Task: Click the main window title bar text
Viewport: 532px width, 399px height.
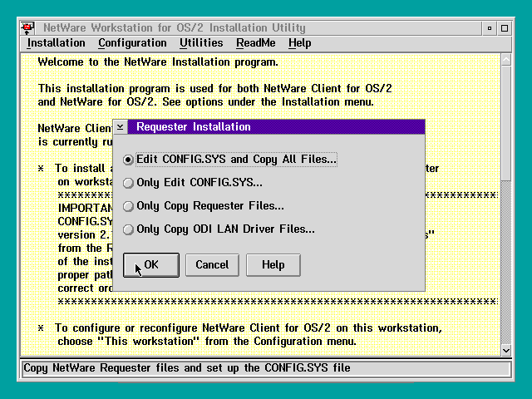Action: pyautogui.click(x=175, y=27)
